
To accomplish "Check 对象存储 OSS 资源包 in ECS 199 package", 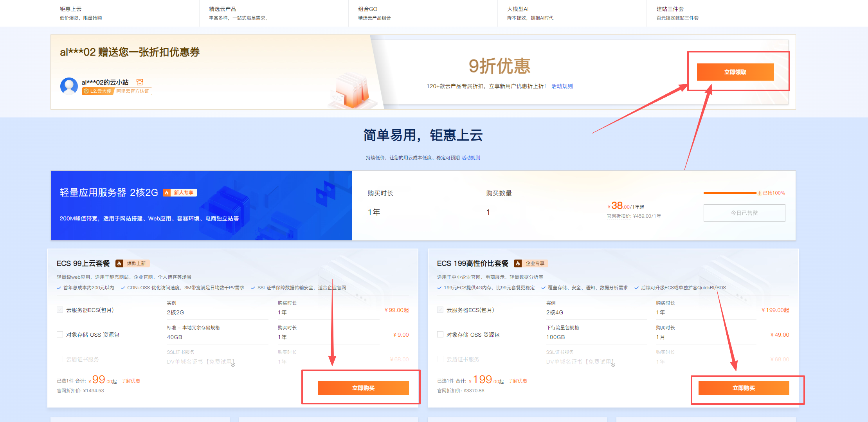I will (x=440, y=334).
